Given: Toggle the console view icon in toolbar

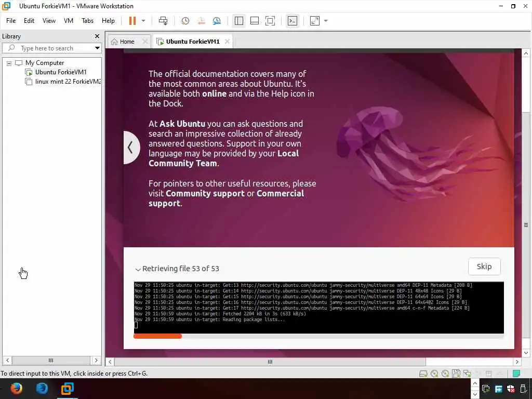Looking at the screenshot, I should (x=292, y=21).
